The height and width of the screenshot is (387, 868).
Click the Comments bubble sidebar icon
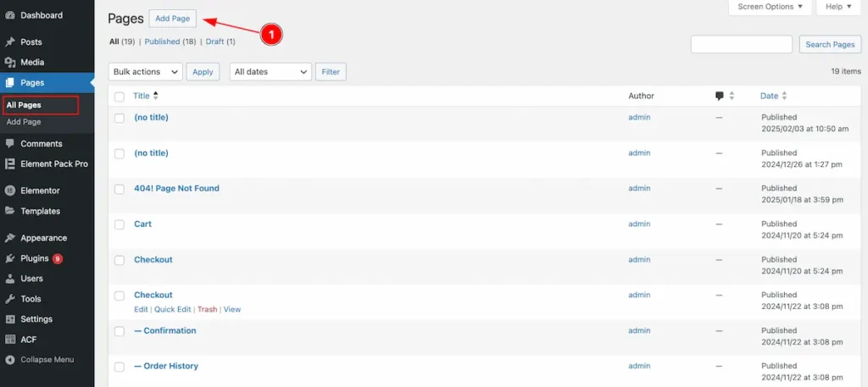(x=10, y=144)
